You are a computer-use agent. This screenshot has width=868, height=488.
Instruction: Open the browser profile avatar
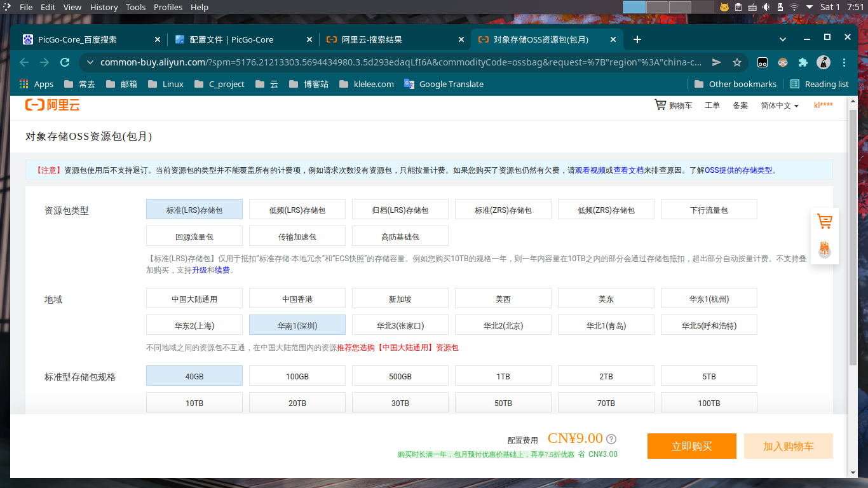(x=824, y=62)
